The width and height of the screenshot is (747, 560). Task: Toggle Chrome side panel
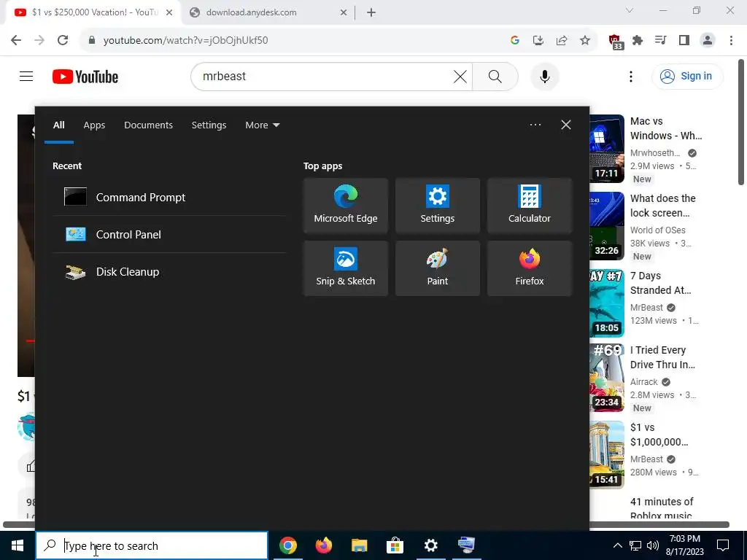point(684,41)
